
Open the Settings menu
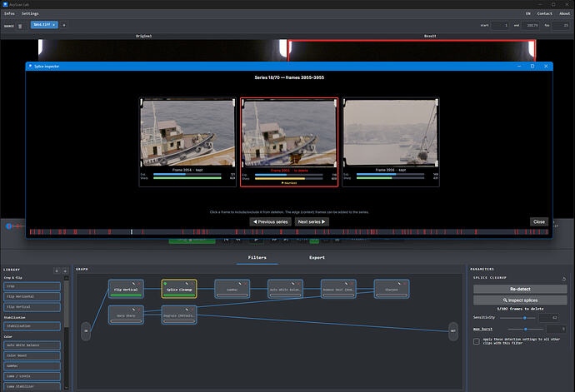tap(30, 13)
